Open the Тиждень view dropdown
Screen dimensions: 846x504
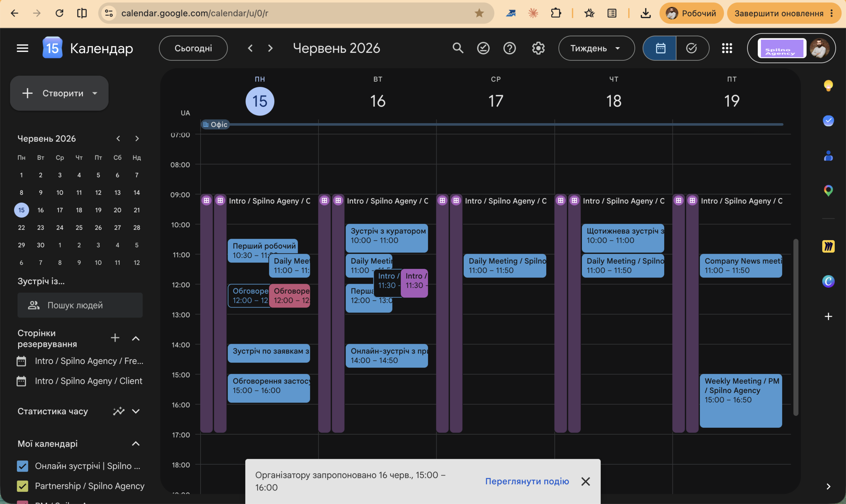(x=596, y=48)
